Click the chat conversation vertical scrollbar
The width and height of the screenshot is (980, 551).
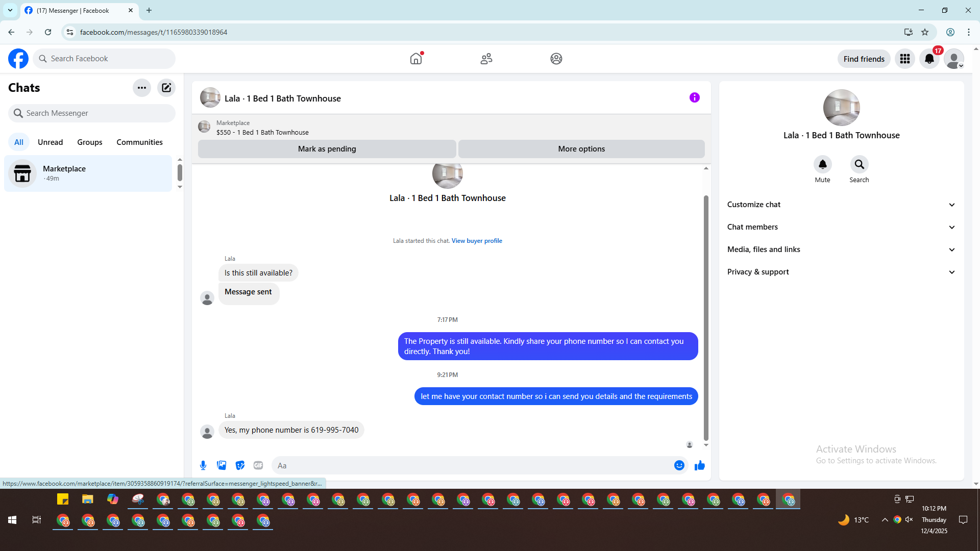click(x=706, y=316)
